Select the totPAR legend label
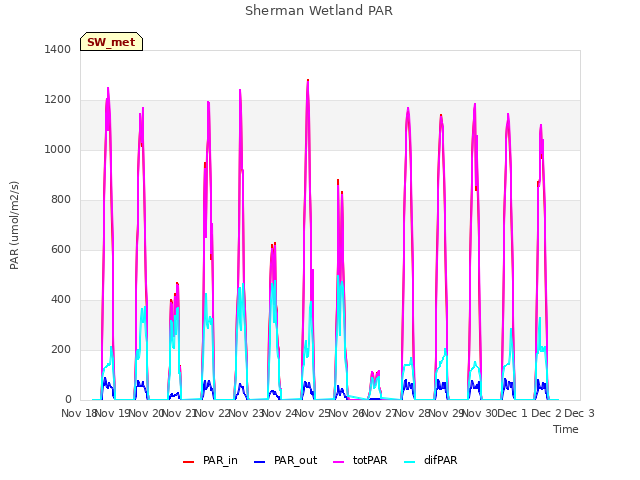The height and width of the screenshot is (480, 640). pos(370,460)
